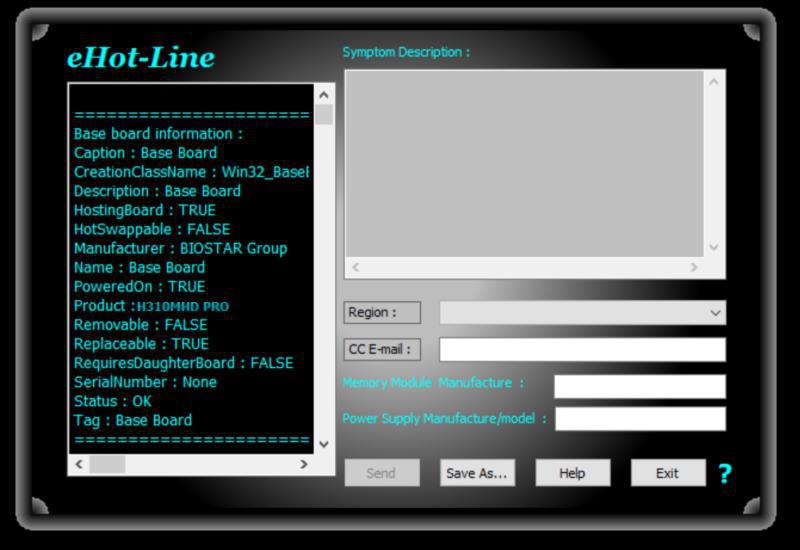The image size is (800, 550).
Task: Click Symptom Description scroll-down arrow
Action: point(714,247)
